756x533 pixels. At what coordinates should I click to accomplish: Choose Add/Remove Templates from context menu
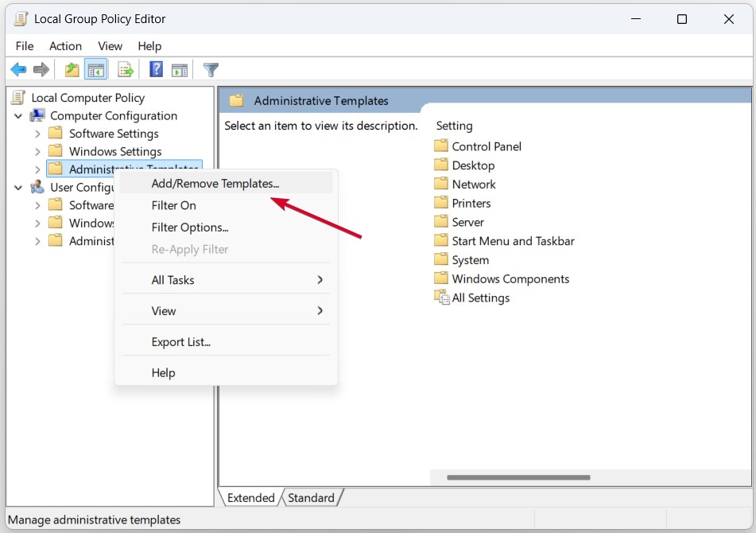tap(226, 183)
